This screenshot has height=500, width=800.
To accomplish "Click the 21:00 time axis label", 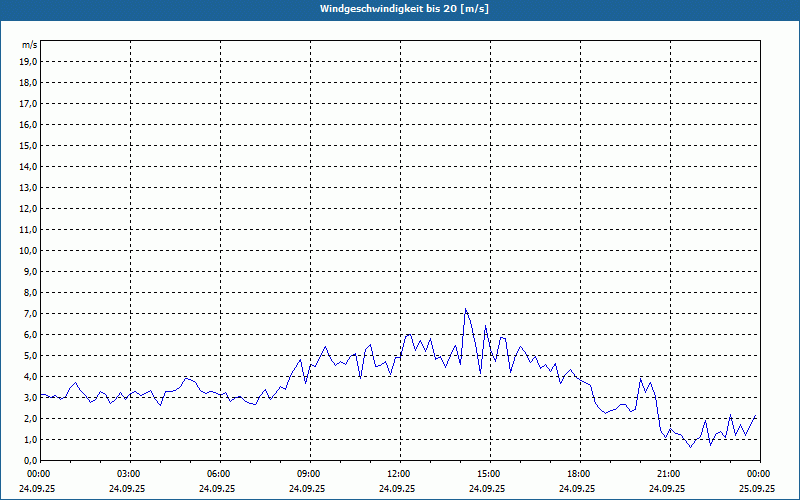I will click(x=668, y=474).
